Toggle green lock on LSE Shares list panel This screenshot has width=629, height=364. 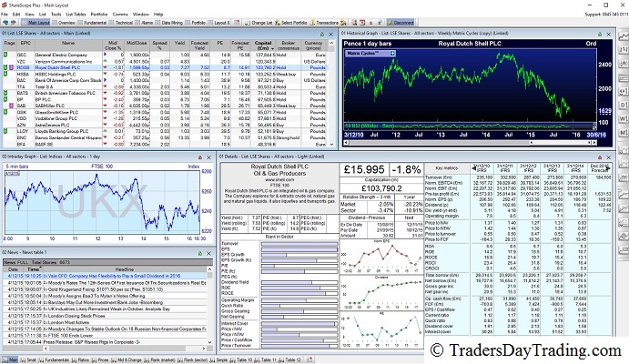pos(321,34)
